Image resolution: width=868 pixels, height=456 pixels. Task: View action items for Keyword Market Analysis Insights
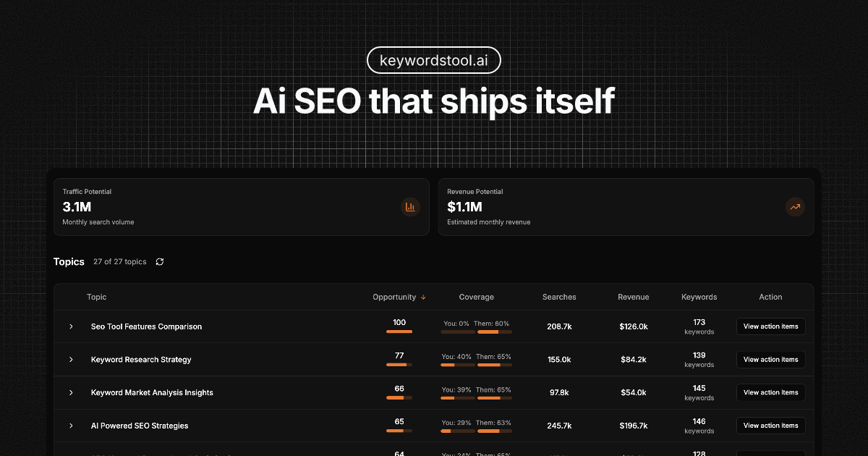[x=770, y=392]
